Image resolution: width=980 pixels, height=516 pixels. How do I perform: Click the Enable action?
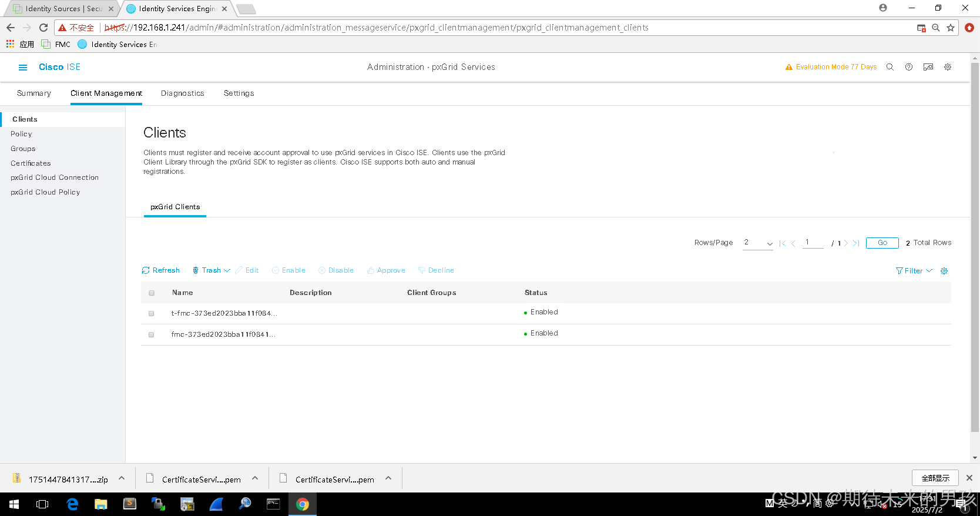pyautogui.click(x=289, y=270)
